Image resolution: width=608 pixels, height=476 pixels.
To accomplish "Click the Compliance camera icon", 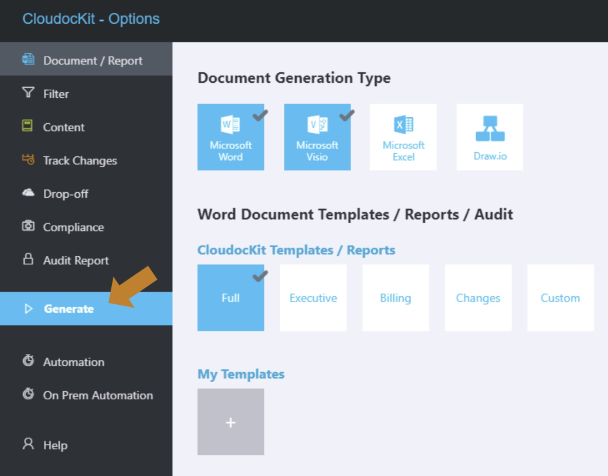I will pos(28,226).
